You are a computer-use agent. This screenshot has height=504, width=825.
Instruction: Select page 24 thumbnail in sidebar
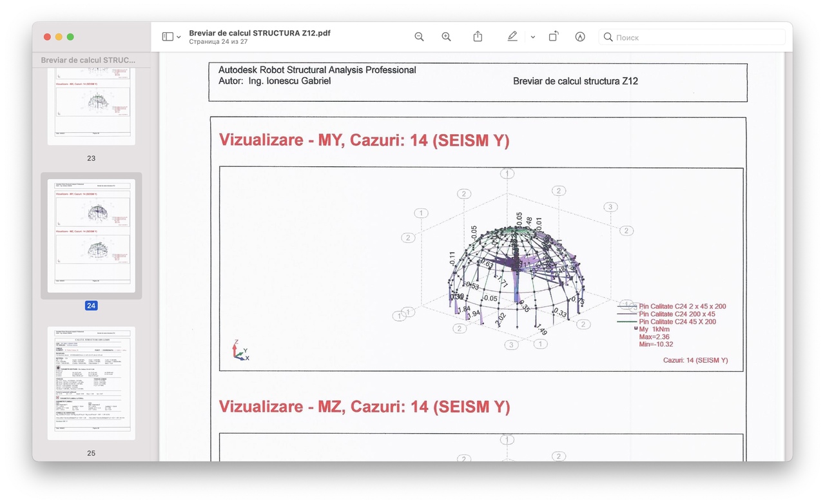click(91, 236)
